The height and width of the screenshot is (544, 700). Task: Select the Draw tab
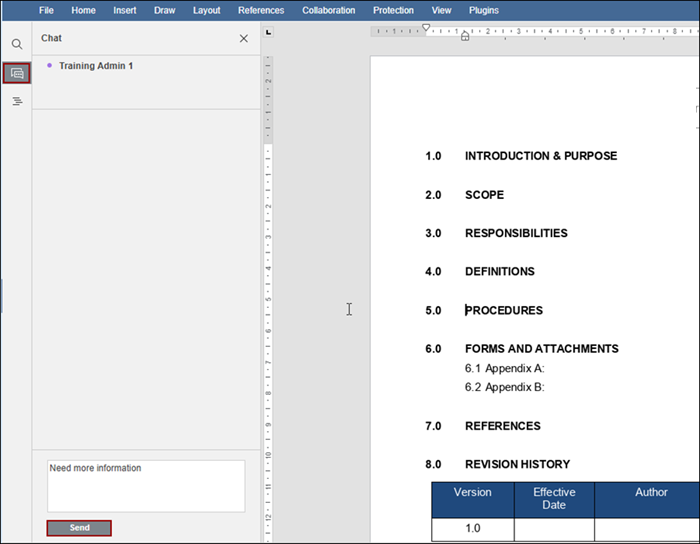click(x=164, y=10)
